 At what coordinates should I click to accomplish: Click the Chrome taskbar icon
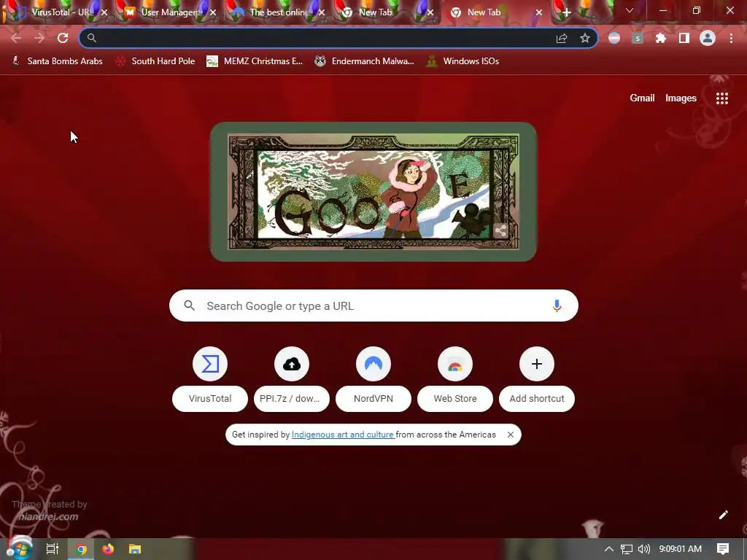(82, 549)
